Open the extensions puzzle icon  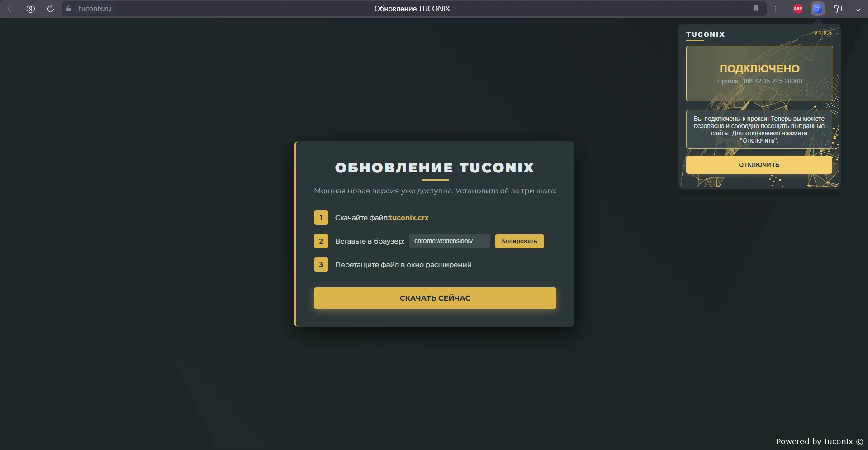(838, 9)
